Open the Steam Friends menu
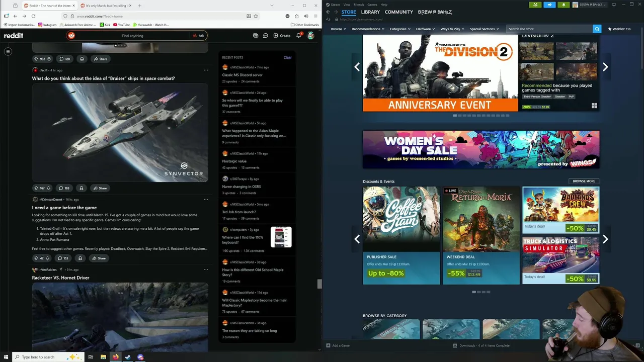644x362 pixels. [x=359, y=5]
